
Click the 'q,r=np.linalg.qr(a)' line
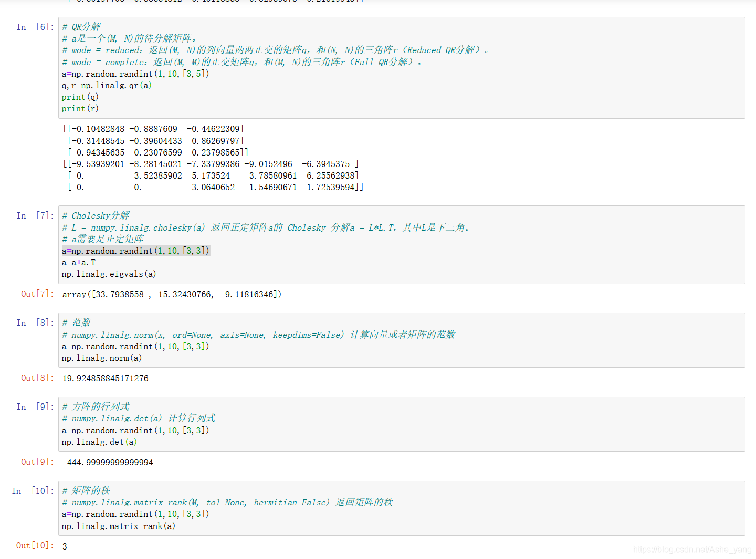(107, 85)
